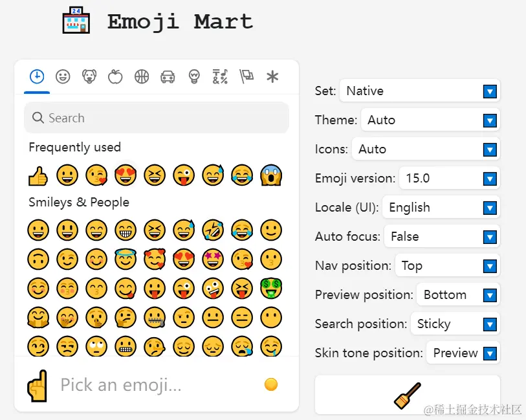
Task: Select the face with raised eyebrow emoji
Action: click(x=184, y=318)
